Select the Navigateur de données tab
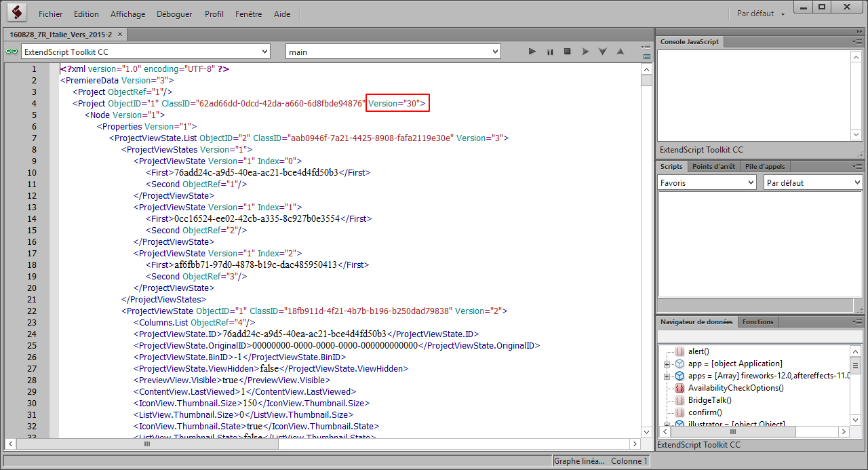This screenshot has height=470, width=868. tap(696, 321)
